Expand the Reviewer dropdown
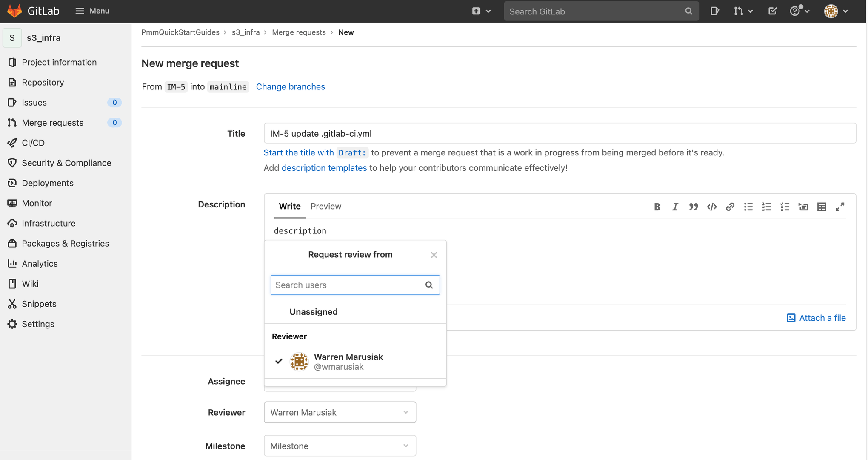This screenshot has width=868, height=460. (340, 412)
